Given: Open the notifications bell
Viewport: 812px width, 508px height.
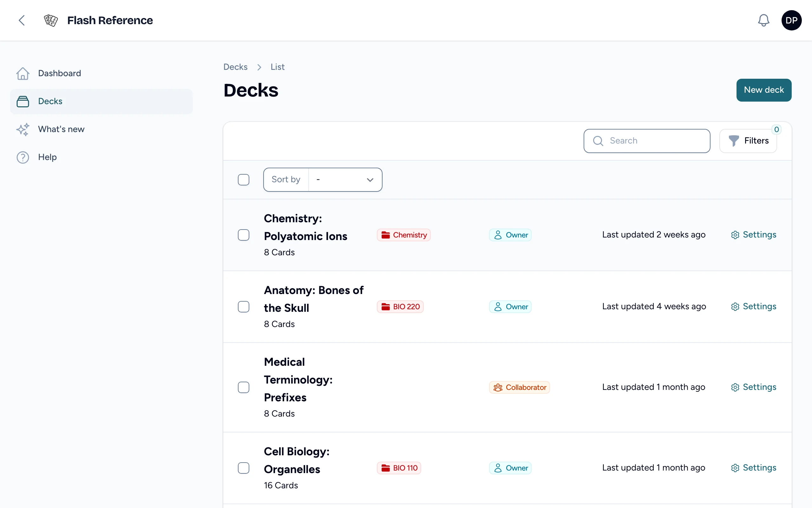Looking at the screenshot, I should click(x=763, y=20).
